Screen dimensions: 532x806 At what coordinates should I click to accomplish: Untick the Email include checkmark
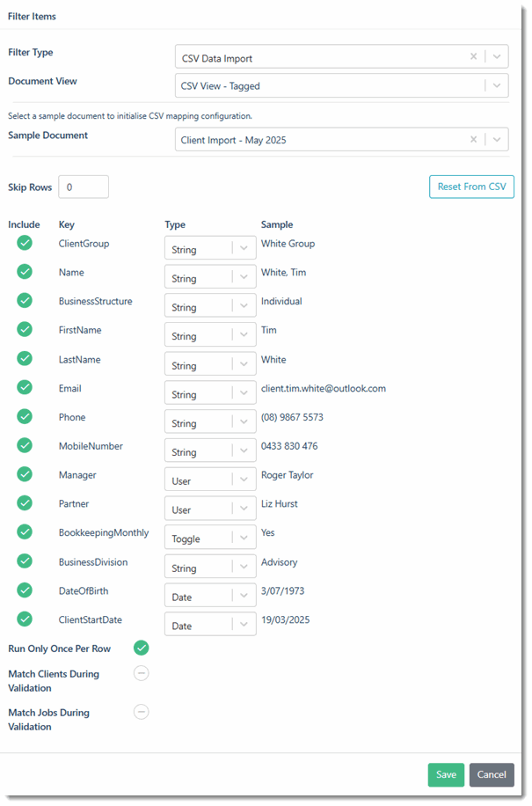click(25, 387)
